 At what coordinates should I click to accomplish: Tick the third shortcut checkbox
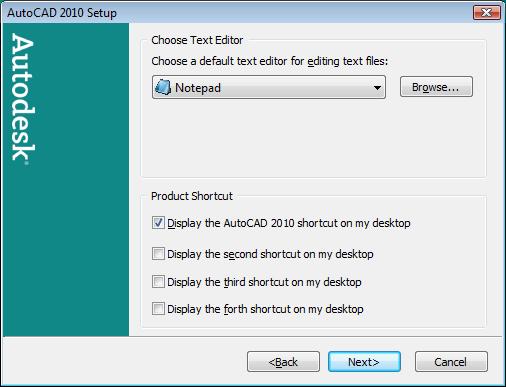coord(158,282)
